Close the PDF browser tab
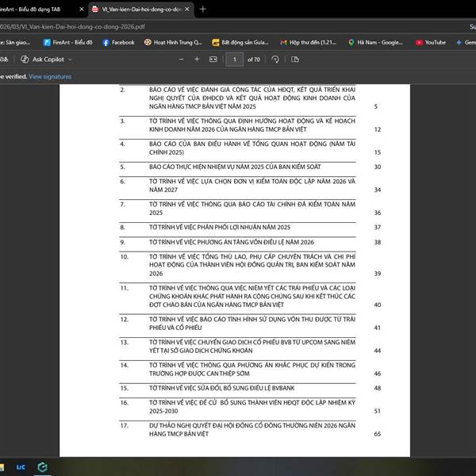 [x=187, y=9]
